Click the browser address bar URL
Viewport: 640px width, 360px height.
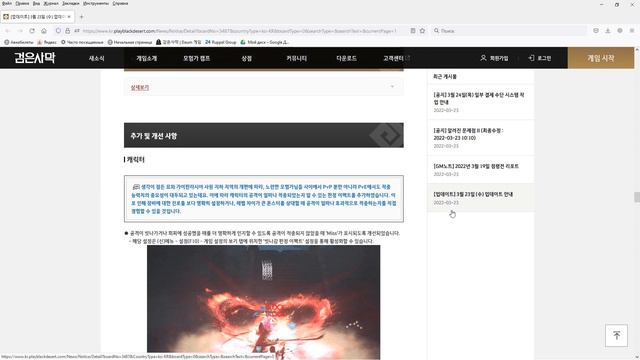[x=239, y=31]
